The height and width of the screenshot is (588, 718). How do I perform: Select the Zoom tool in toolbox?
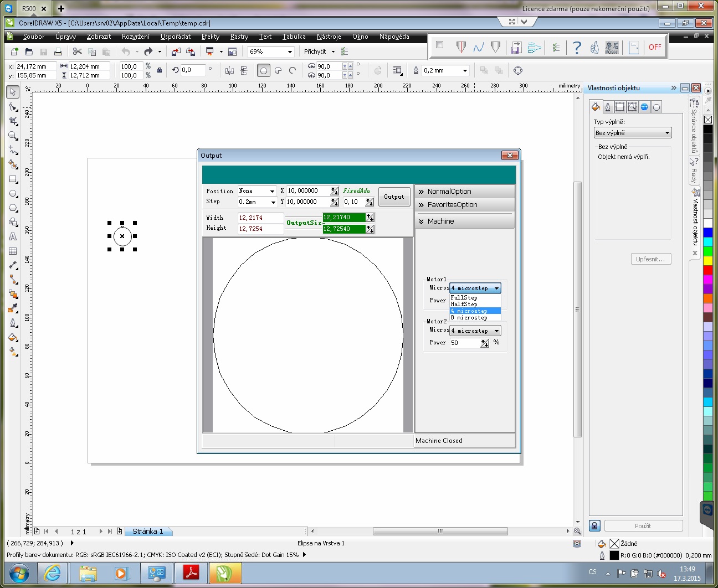click(13, 135)
